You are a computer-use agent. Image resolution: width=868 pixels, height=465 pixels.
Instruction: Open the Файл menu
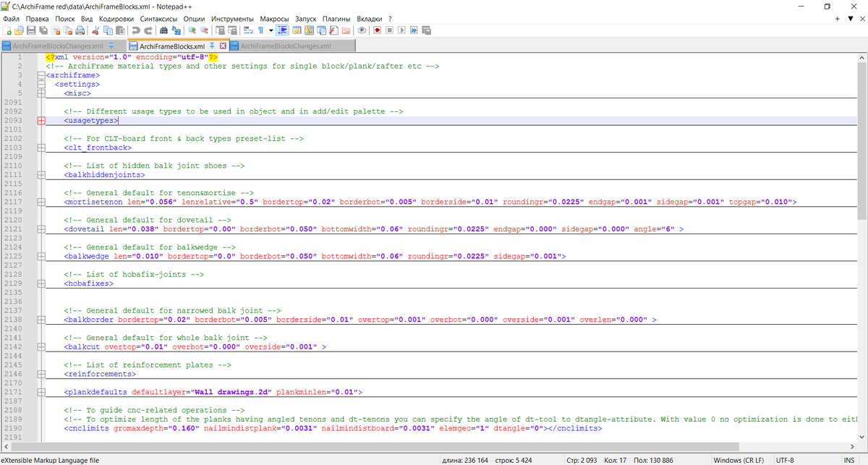11,18
